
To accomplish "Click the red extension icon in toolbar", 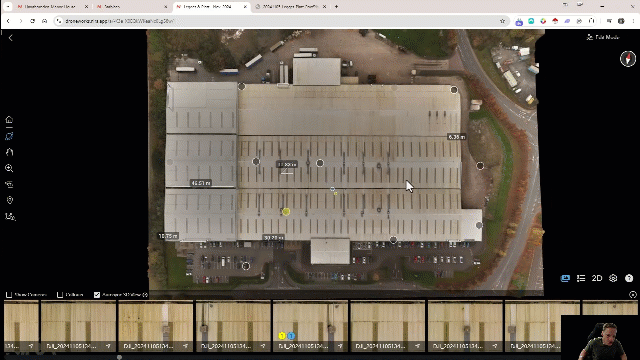I will pos(555,21).
